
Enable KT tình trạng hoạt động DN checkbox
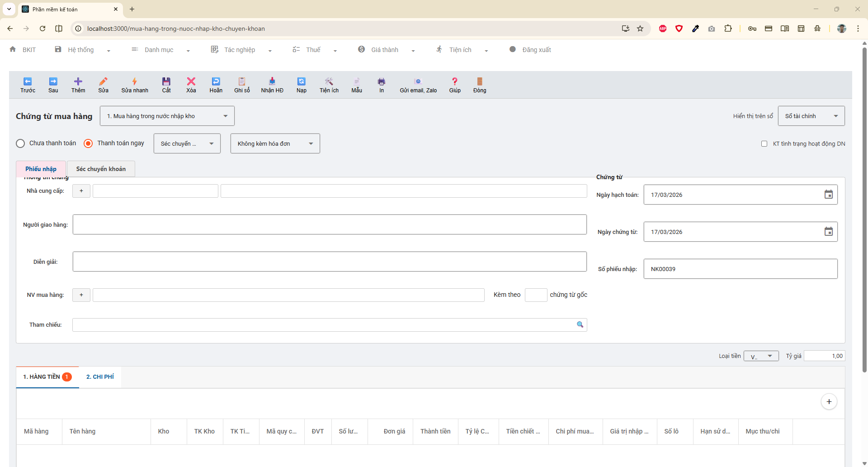pos(764,144)
